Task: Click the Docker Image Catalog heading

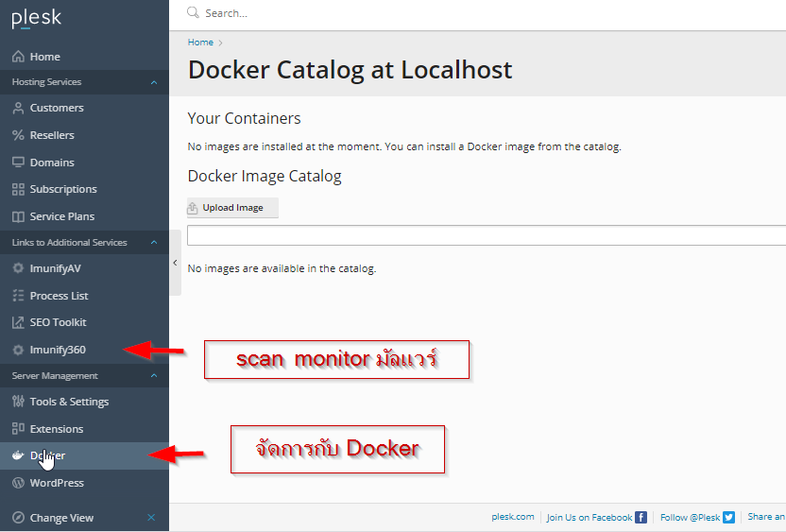Action: click(265, 176)
